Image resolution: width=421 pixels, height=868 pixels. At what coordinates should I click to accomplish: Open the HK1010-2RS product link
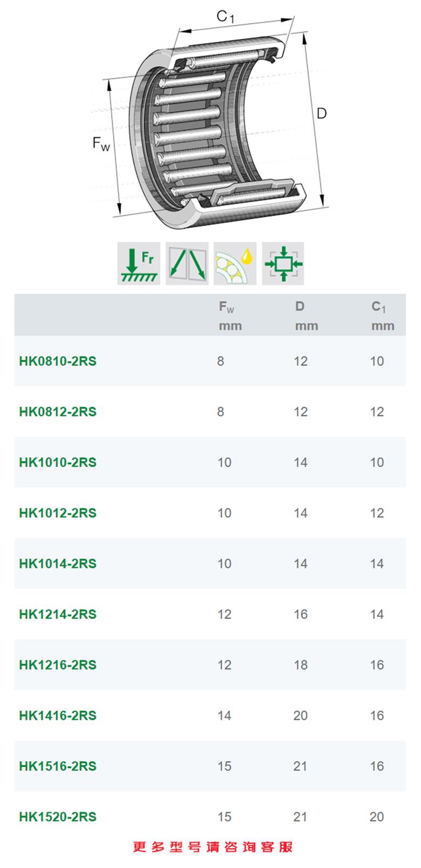[58, 462]
